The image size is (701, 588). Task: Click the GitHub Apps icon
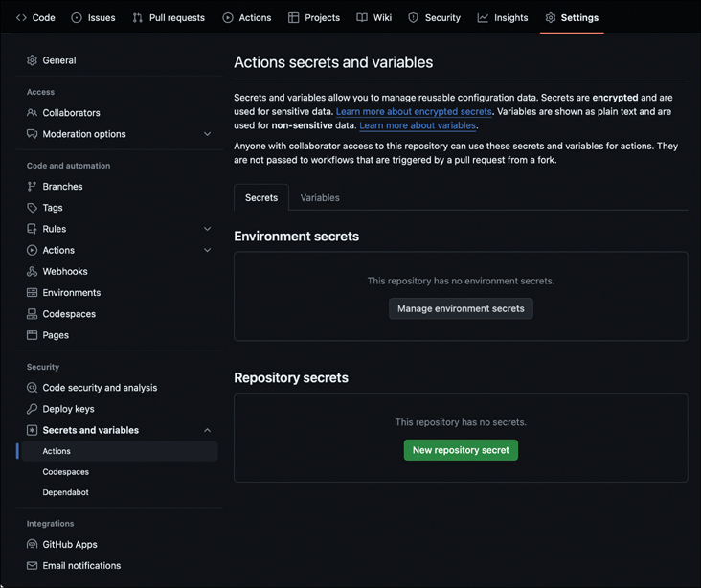pos(32,545)
